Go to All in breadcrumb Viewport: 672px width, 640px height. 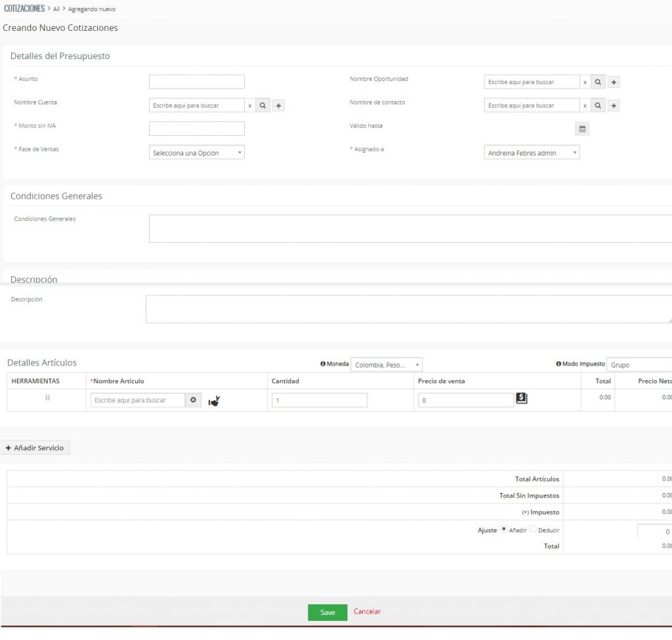point(56,9)
